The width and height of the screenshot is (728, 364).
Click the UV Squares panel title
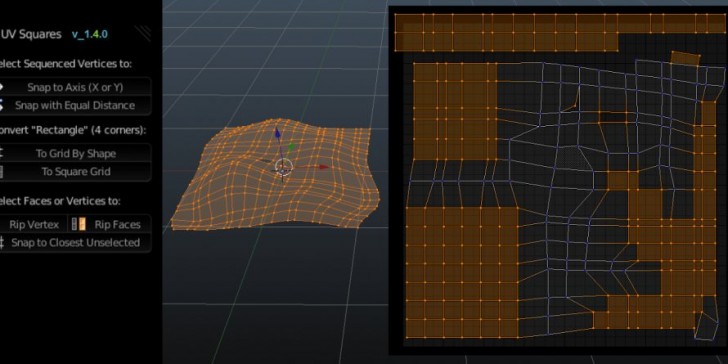31,34
